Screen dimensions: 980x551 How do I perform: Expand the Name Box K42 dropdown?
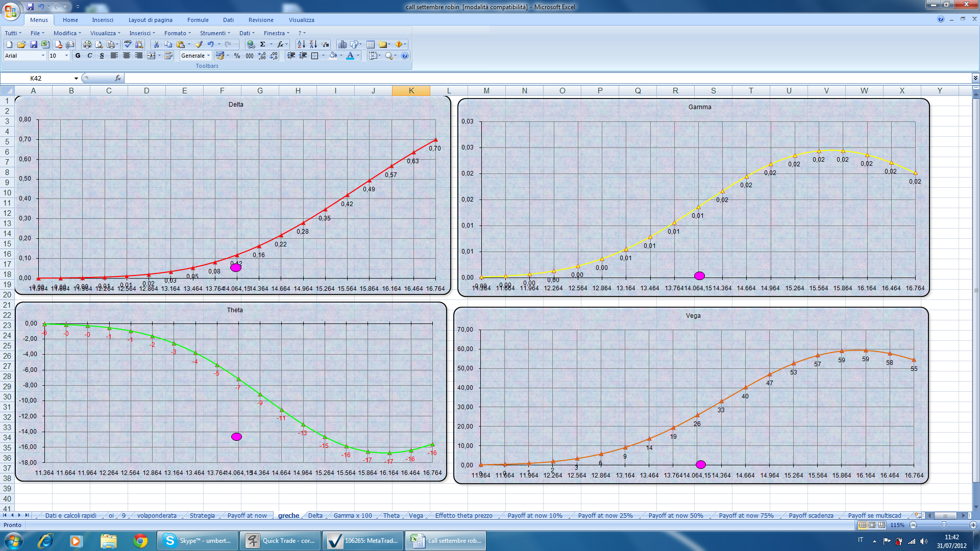[x=76, y=78]
